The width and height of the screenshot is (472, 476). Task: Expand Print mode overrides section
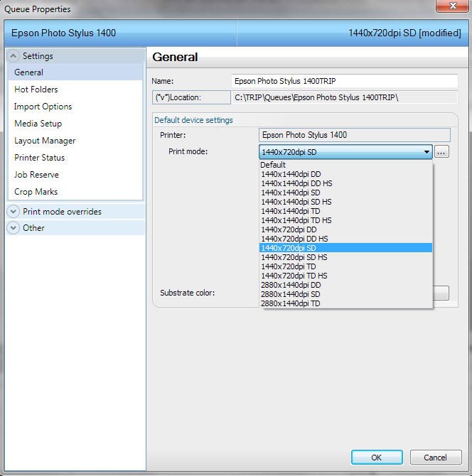tap(14, 211)
